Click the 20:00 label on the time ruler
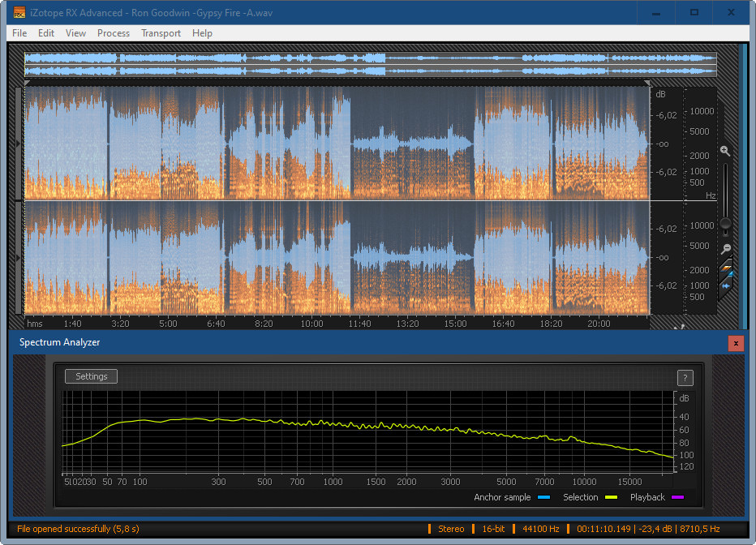The image size is (756, 545). 599,324
